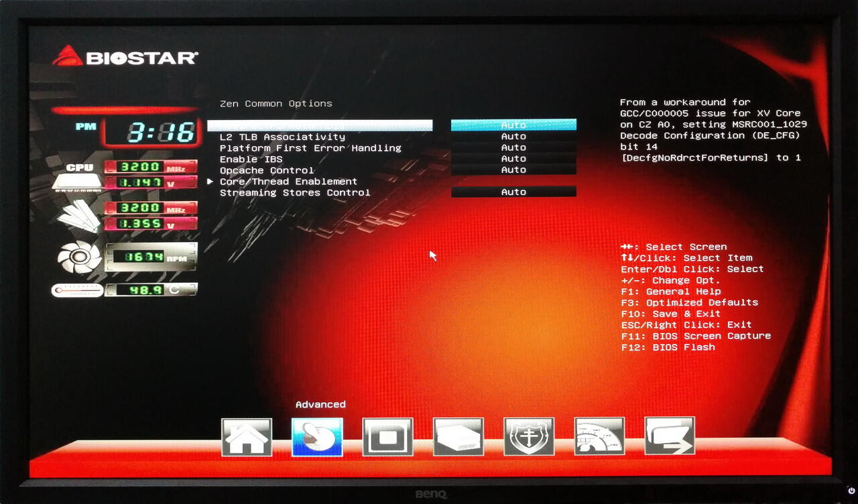858x504 pixels.
Task: Open the overclocking gauge icon tab
Action: [x=599, y=437]
